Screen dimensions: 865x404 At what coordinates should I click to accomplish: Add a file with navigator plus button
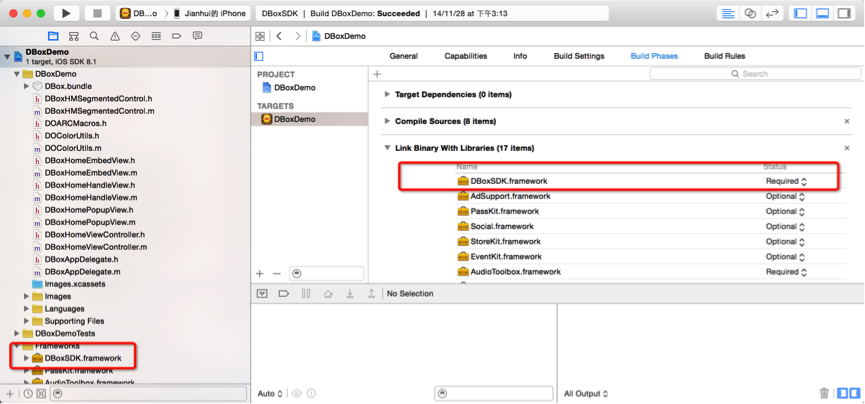point(9,394)
